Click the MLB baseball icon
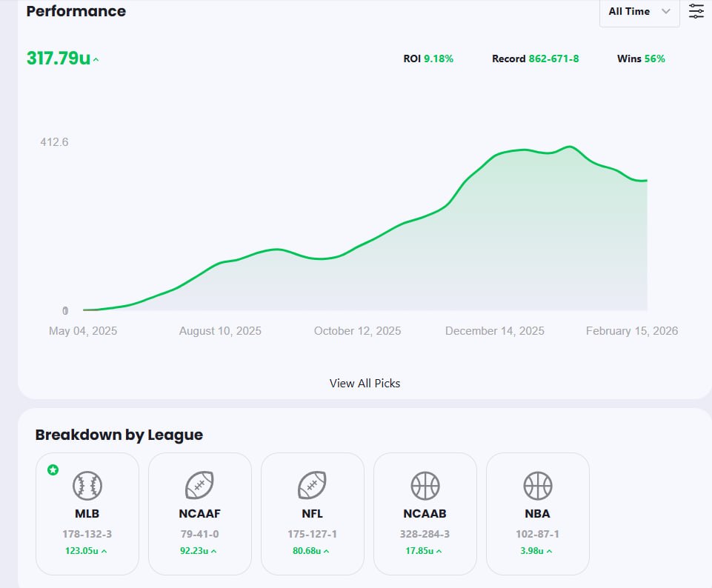 tap(87, 486)
